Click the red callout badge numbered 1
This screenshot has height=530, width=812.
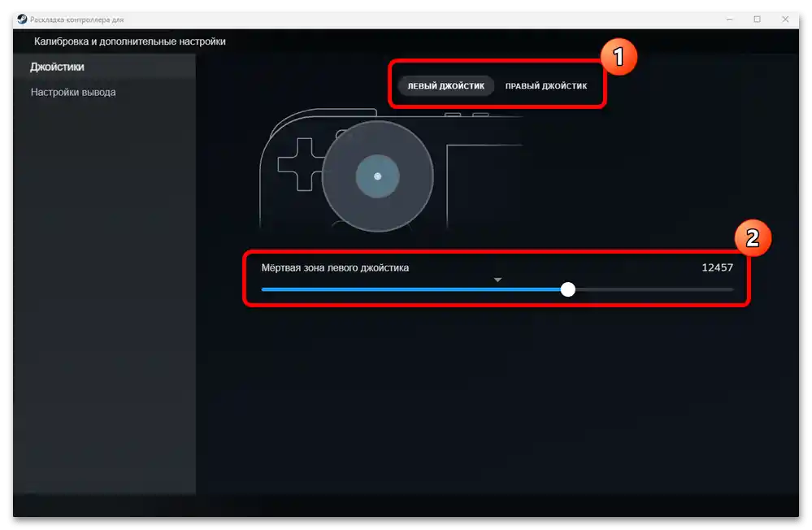pos(620,57)
